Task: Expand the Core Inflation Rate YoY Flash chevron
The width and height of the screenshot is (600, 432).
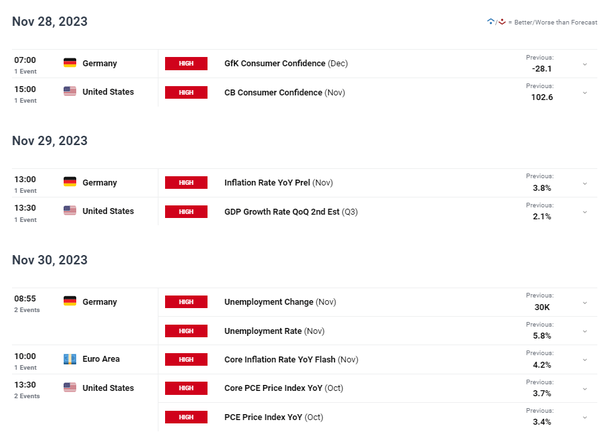Action: (x=584, y=359)
